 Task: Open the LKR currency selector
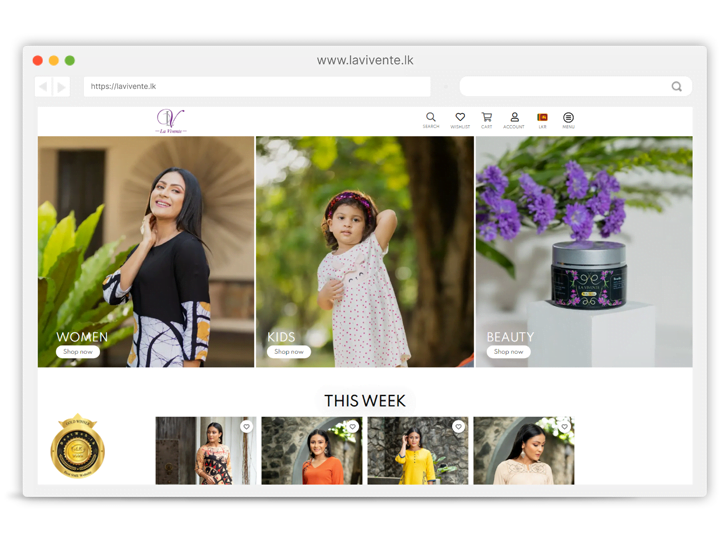coord(542,118)
